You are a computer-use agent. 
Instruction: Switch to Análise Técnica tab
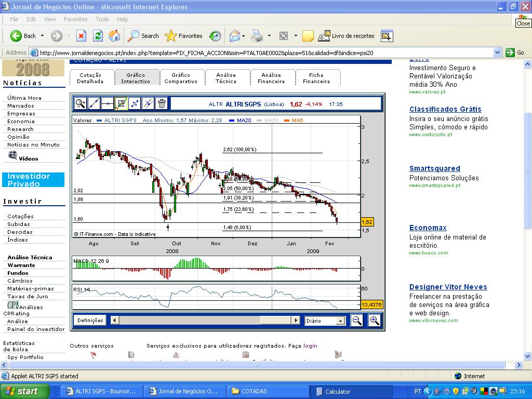(226, 78)
